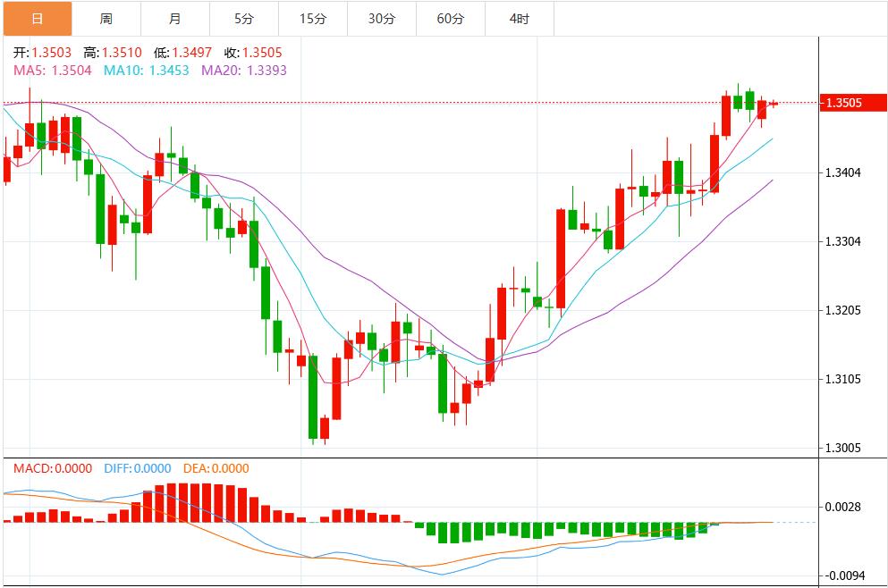The image size is (888, 588).
Task: Switch to the daily 日 chart tab
Action: pos(37,19)
